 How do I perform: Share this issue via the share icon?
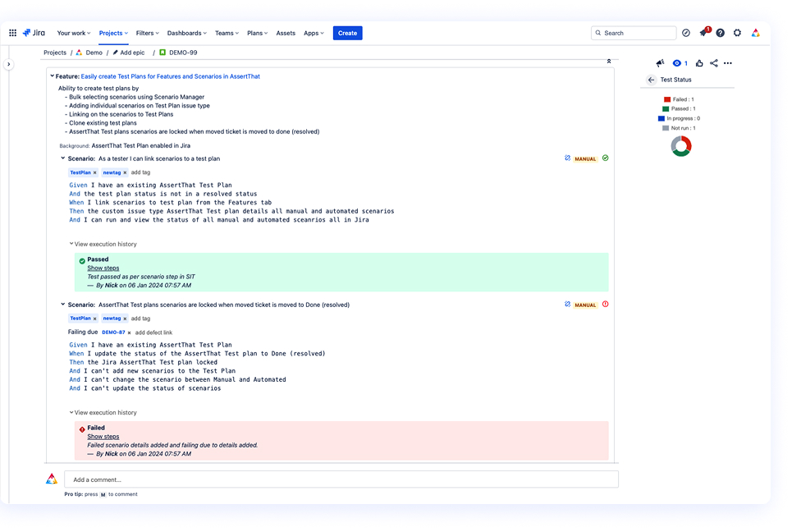[712, 62]
